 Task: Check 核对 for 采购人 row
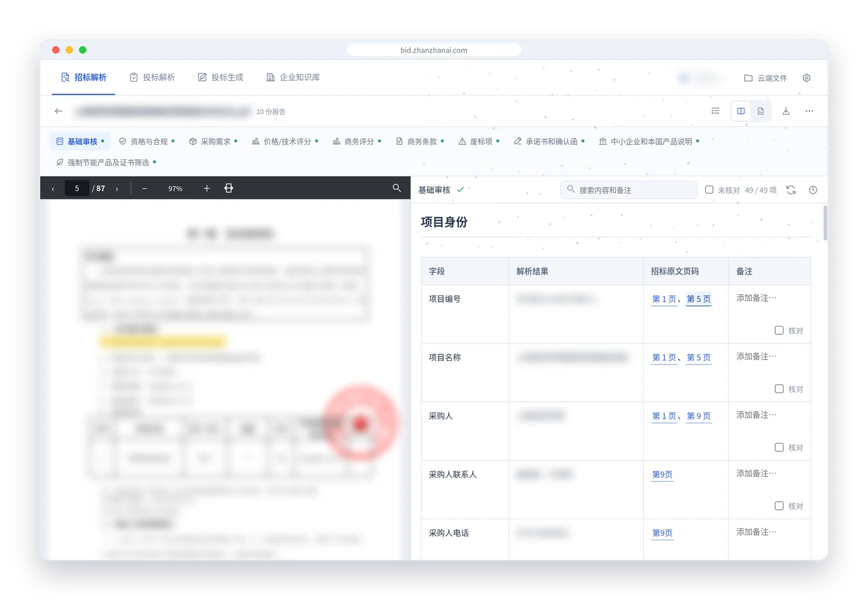[779, 448]
